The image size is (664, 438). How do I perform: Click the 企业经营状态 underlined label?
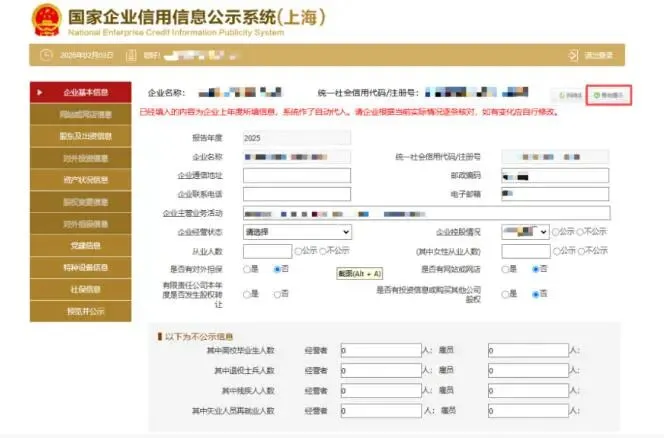(x=200, y=232)
